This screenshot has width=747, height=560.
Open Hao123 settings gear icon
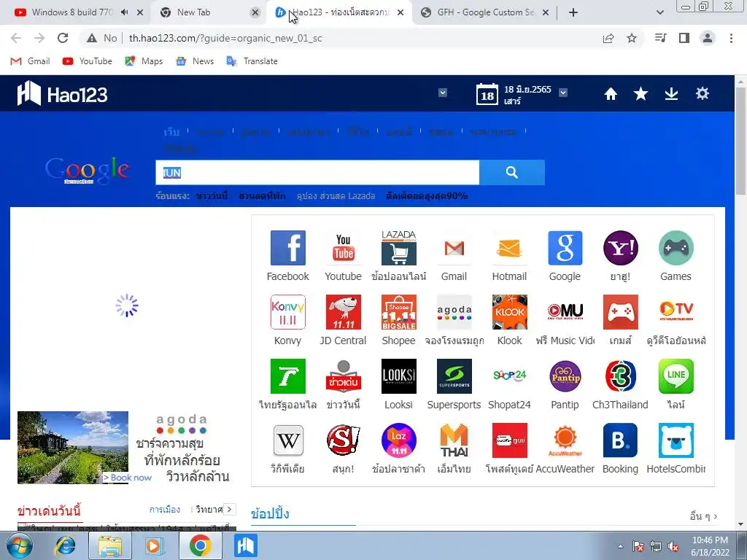[703, 93]
